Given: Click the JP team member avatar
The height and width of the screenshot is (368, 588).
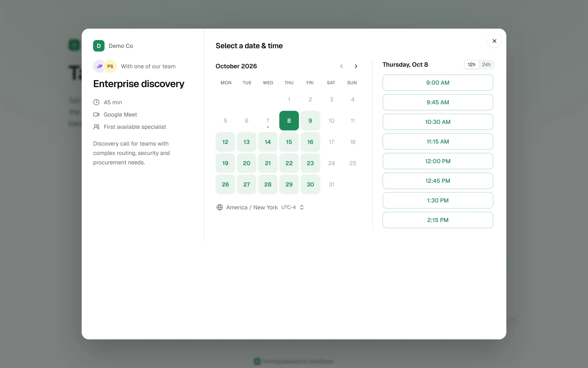Looking at the screenshot, I should [99, 66].
